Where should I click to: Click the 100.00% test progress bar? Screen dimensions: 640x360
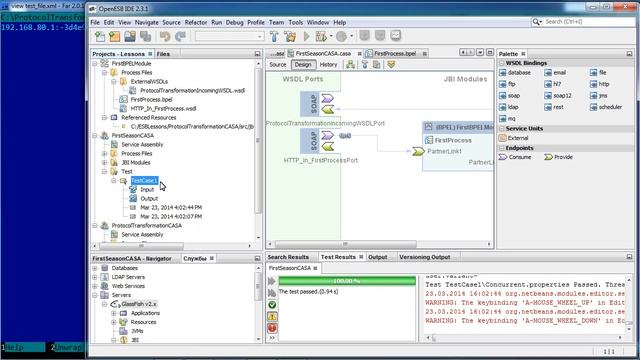click(x=347, y=281)
